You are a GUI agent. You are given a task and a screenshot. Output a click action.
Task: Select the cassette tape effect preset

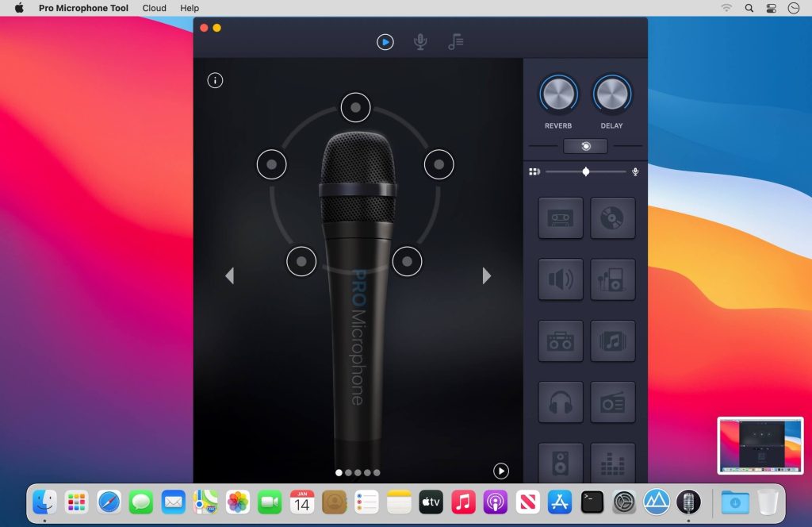(561, 217)
